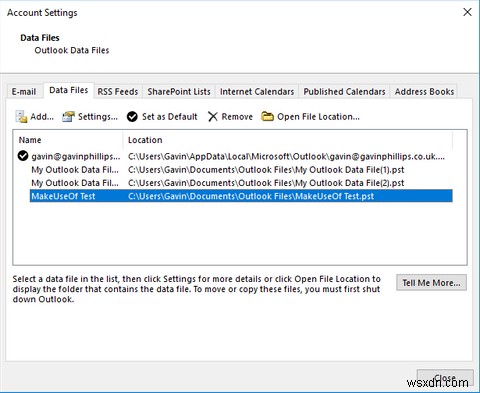Screen dimensions: 480x393
Task: Click the Remove X icon
Action: point(213,117)
